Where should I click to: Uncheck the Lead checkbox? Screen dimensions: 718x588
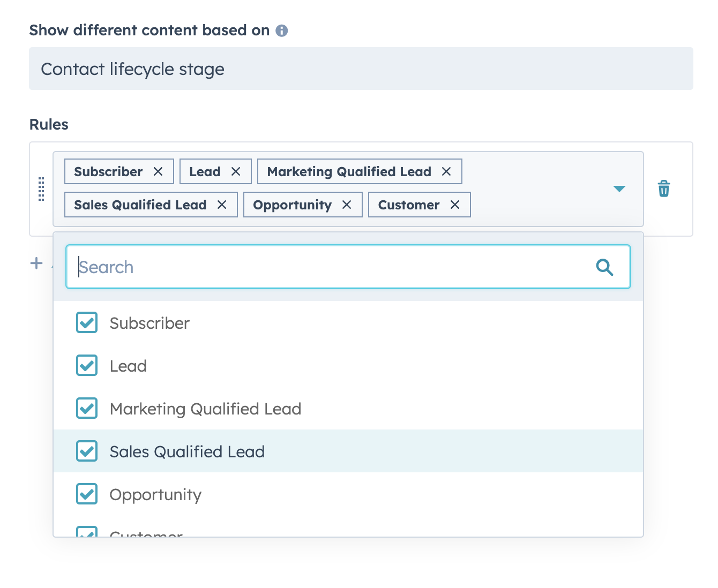click(x=86, y=365)
